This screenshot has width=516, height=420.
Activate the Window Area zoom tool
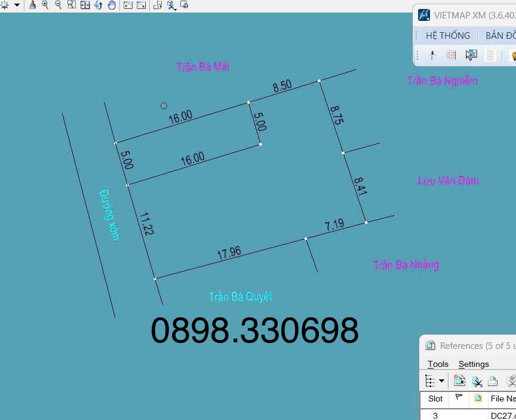(x=72, y=5)
